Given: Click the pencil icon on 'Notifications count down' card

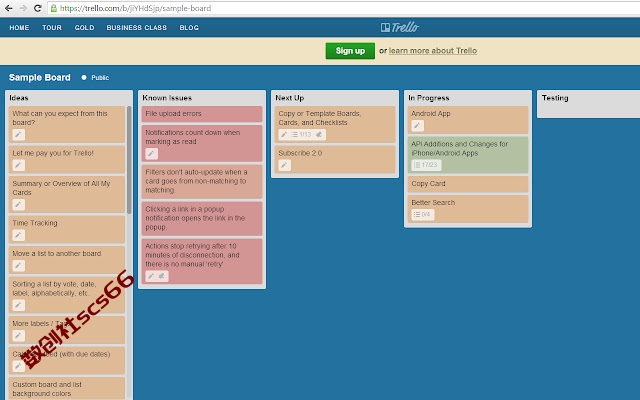Looking at the screenshot, I should (x=151, y=154).
